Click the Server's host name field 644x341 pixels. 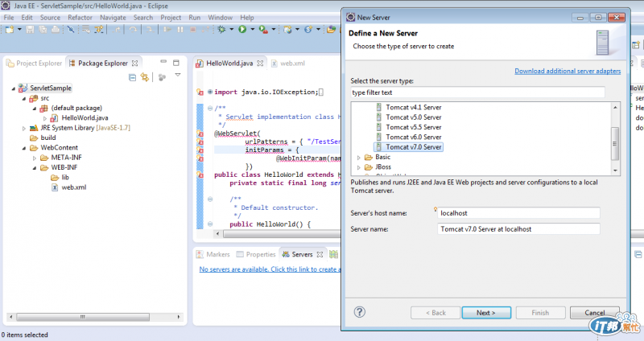518,213
